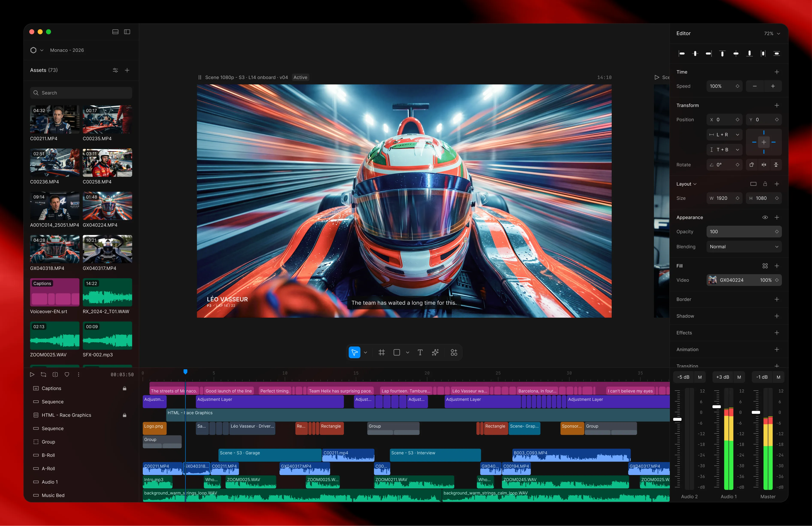Select the Audio 1 track row

click(81, 482)
